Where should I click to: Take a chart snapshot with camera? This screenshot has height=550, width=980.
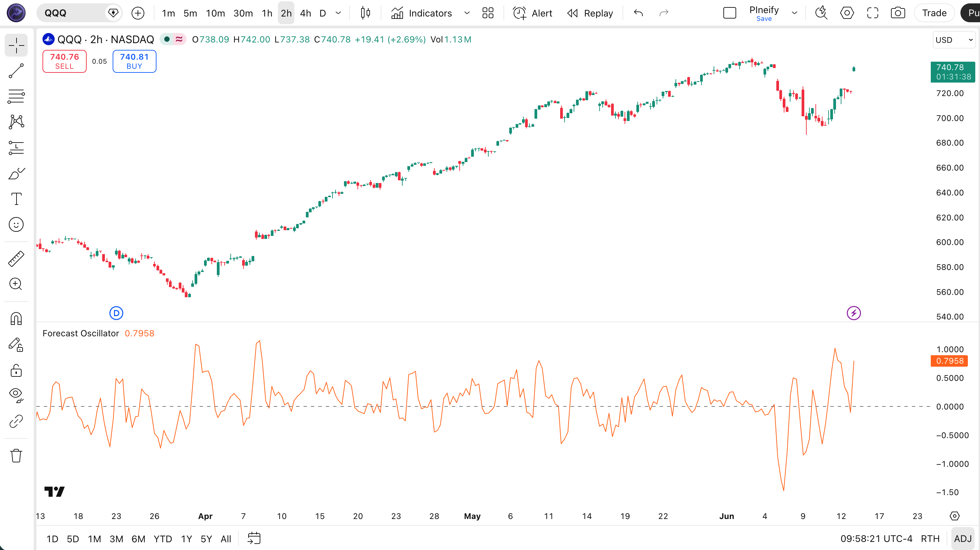[x=898, y=13]
